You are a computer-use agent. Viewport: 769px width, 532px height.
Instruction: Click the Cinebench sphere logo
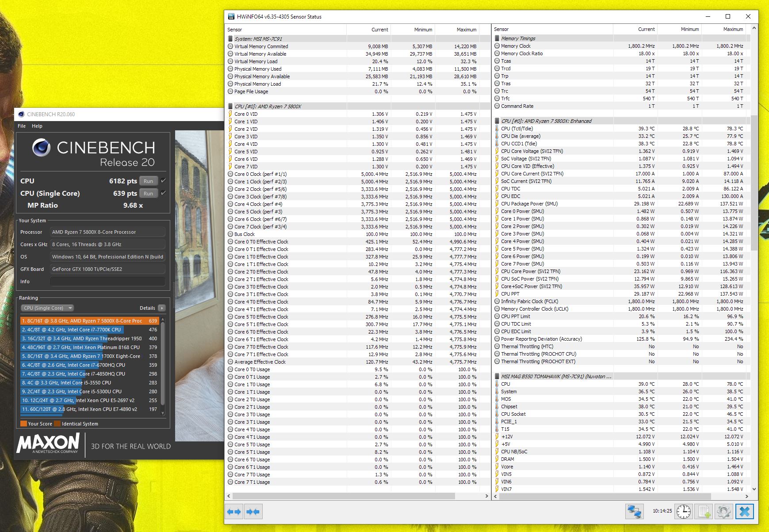click(x=41, y=148)
